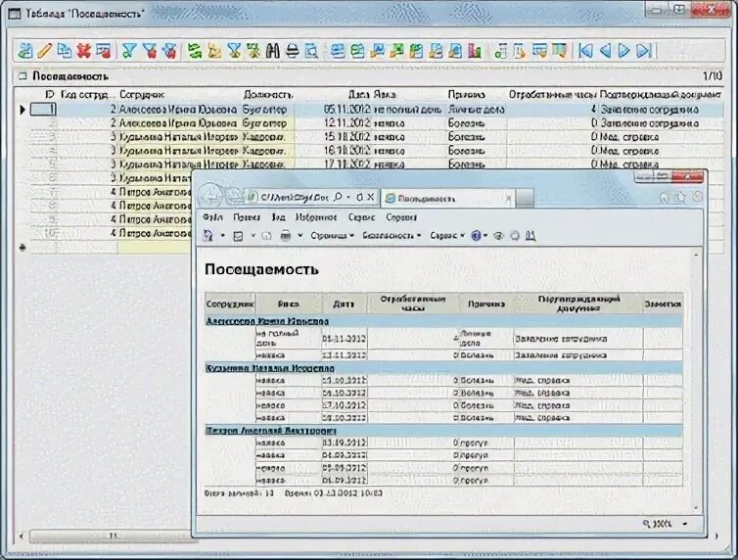The image size is (738, 560).
Task: Toggle the box beside the Посещаемость panel title
Action: tap(23, 75)
